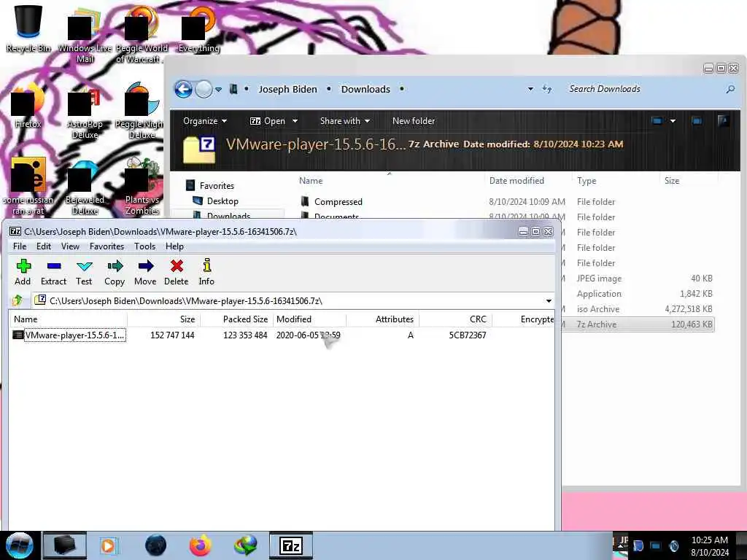
Task: Click the red Delete icon in 7-Zip
Action: coord(177,272)
